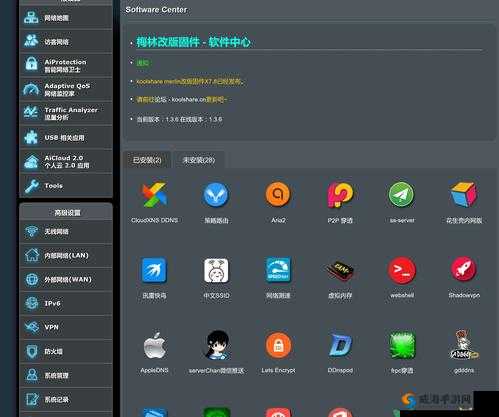The image size is (499, 417).
Task: Click the Tools wrench icon in sidebar
Action: (x=32, y=186)
